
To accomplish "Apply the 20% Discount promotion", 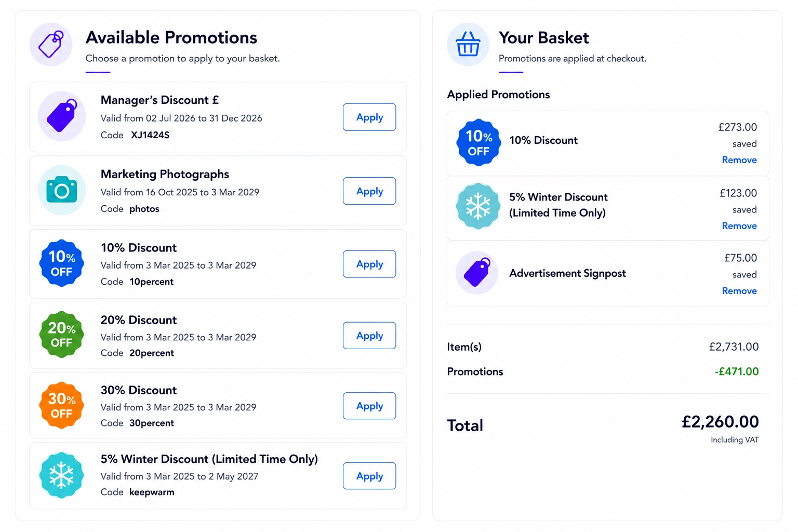I will click(x=369, y=336).
